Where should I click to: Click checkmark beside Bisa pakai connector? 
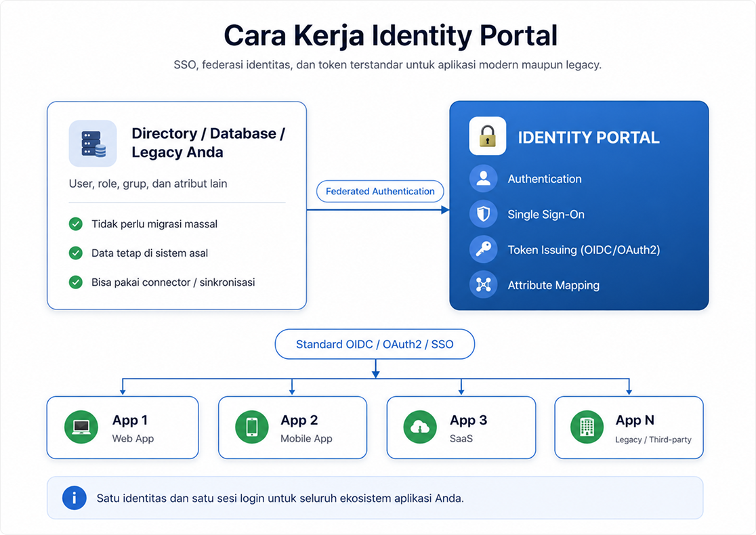coord(76,282)
